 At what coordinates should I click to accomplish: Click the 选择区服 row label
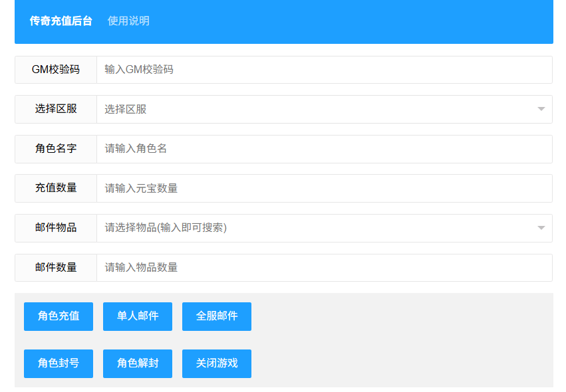[55, 109]
